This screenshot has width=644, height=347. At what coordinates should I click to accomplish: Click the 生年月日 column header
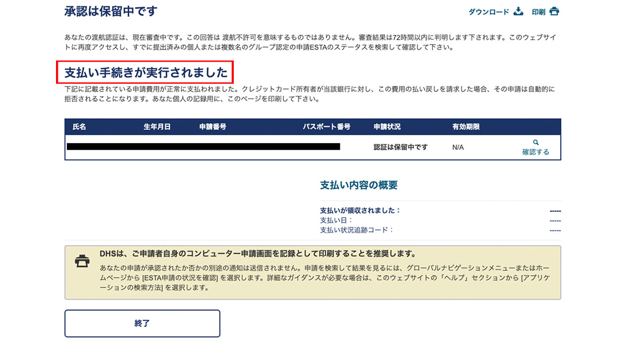157,127
